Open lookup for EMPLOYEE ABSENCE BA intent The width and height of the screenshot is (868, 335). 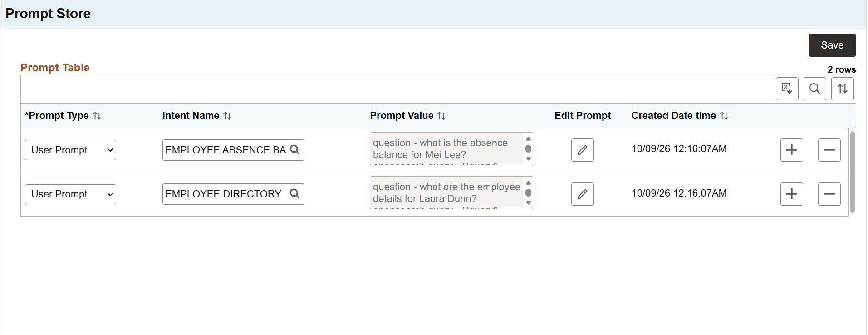[294, 150]
